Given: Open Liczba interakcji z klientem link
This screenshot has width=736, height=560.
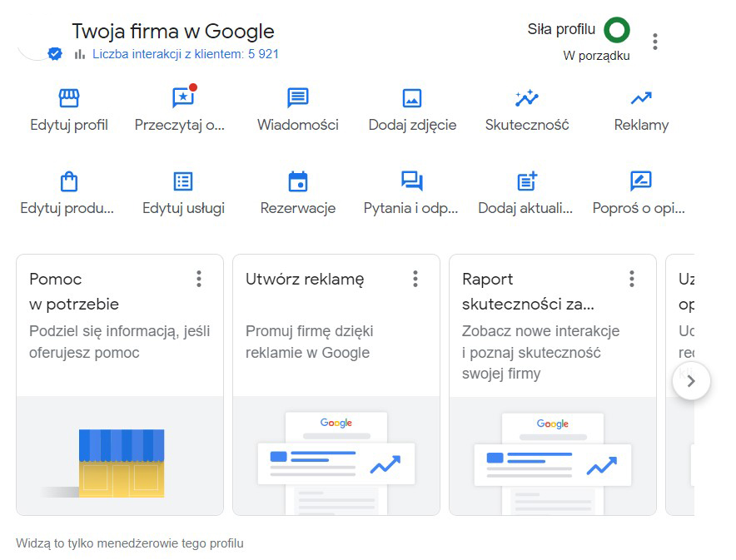Looking at the screenshot, I should (186, 54).
